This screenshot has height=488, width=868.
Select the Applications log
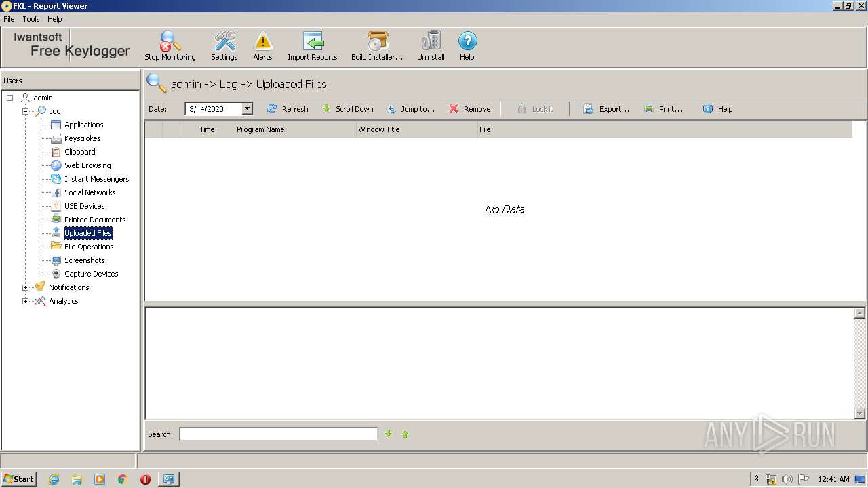pyautogui.click(x=83, y=125)
